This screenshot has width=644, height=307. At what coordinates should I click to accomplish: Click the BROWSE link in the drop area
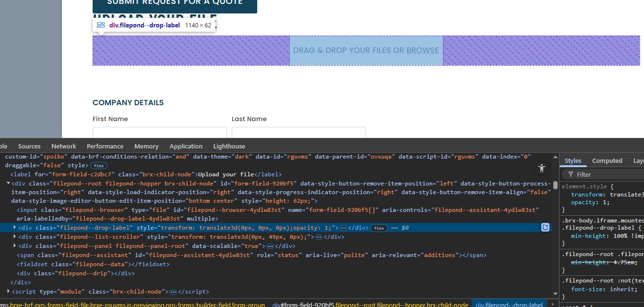coord(423,50)
